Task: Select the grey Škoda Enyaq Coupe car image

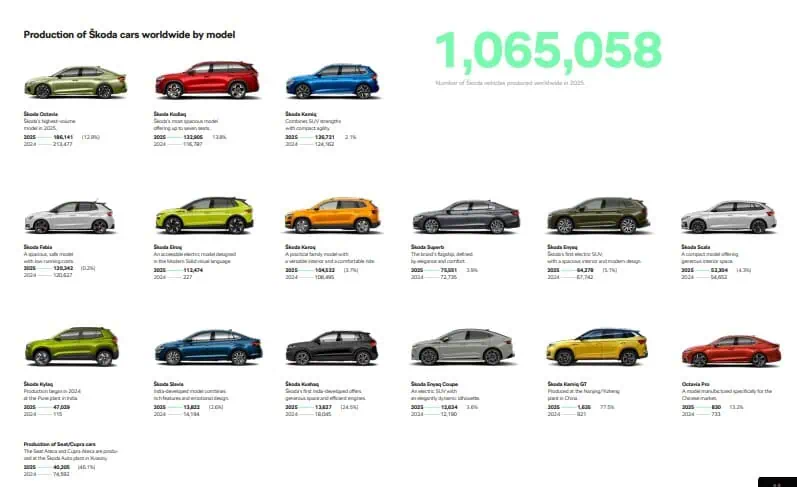Action: pos(463,347)
